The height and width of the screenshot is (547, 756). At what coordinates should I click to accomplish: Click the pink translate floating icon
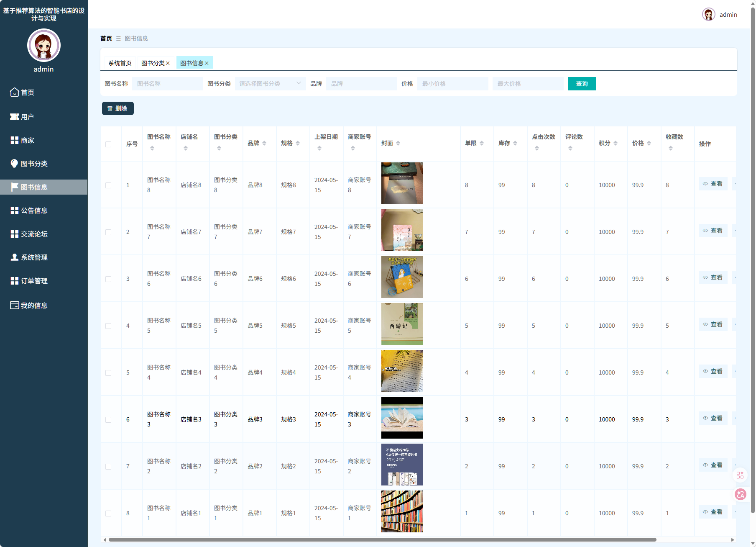(x=741, y=494)
